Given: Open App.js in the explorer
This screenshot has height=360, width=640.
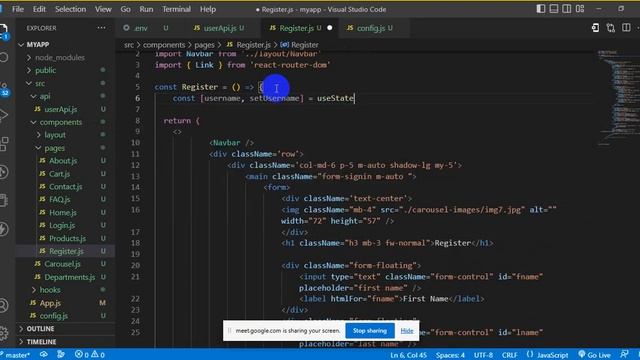Looking at the screenshot, I should pos(50,303).
